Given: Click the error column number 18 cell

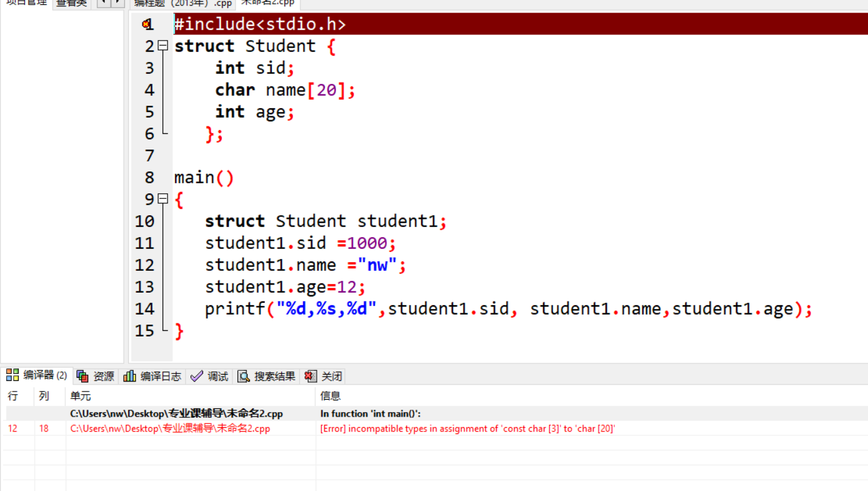Looking at the screenshot, I should pyautogui.click(x=44, y=428).
